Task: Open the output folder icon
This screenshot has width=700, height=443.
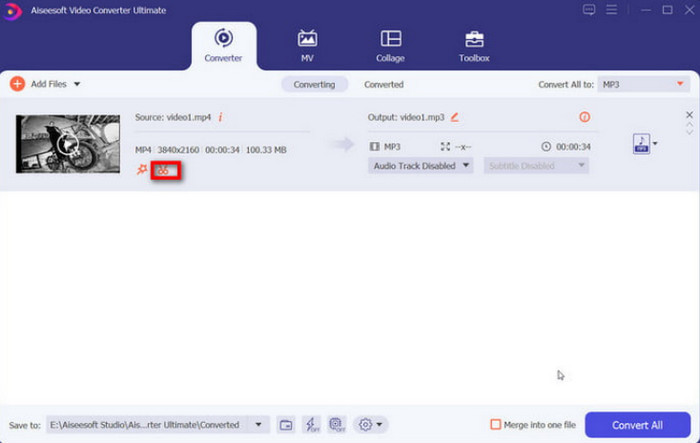Action: 286,425
